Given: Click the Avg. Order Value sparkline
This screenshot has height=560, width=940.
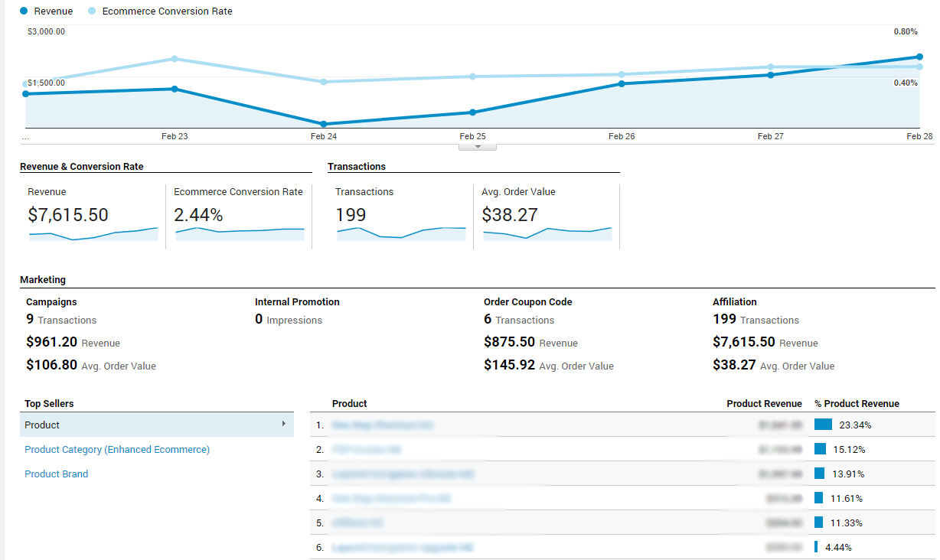Looking at the screenshot, I should click(547, 234).
